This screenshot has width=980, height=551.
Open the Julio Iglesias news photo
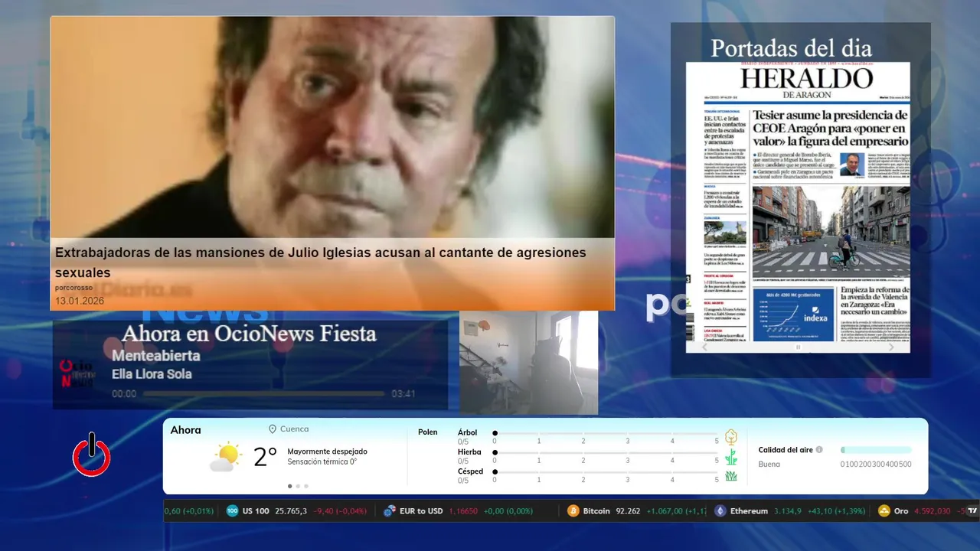(x=332, y=127)
